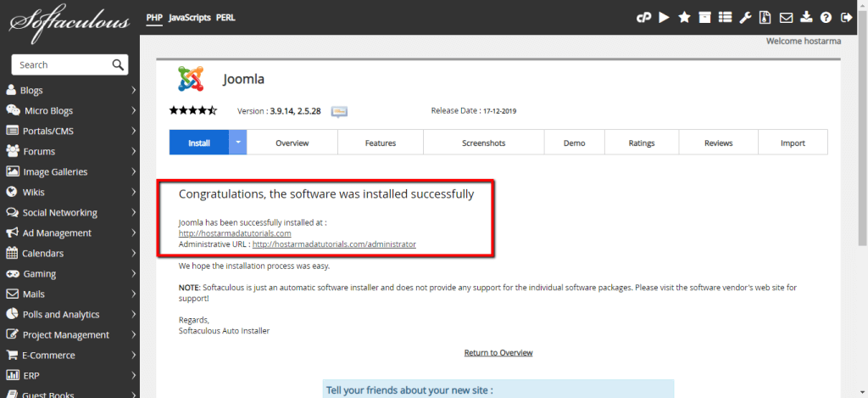The width and height of the screenshot is (868, 398).
Task: Open the wrench settings icon
Action: (x=745, y=18)
